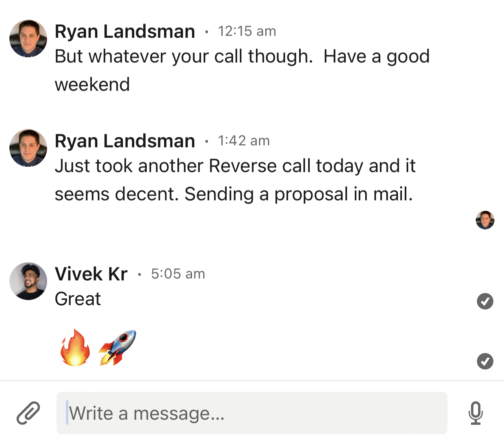
Task: Open Vivek Kr's profile picture
Action: [x=28, y=281]
